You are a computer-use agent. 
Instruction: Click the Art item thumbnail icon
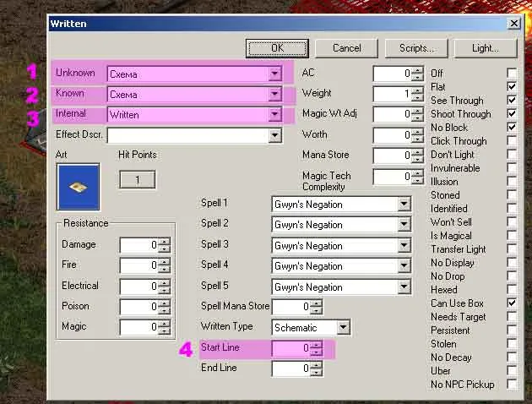[x=78, y=187]
